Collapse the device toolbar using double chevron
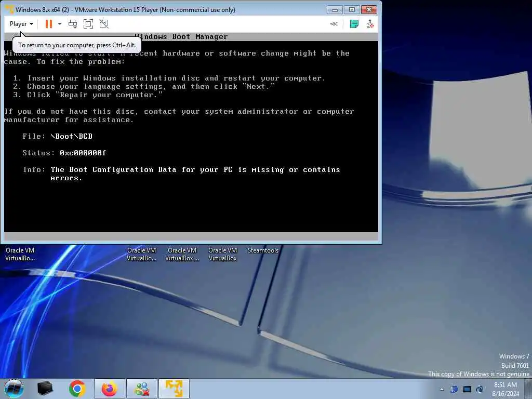This screenshot has height=399, width=532. click(x=334, y=24)
